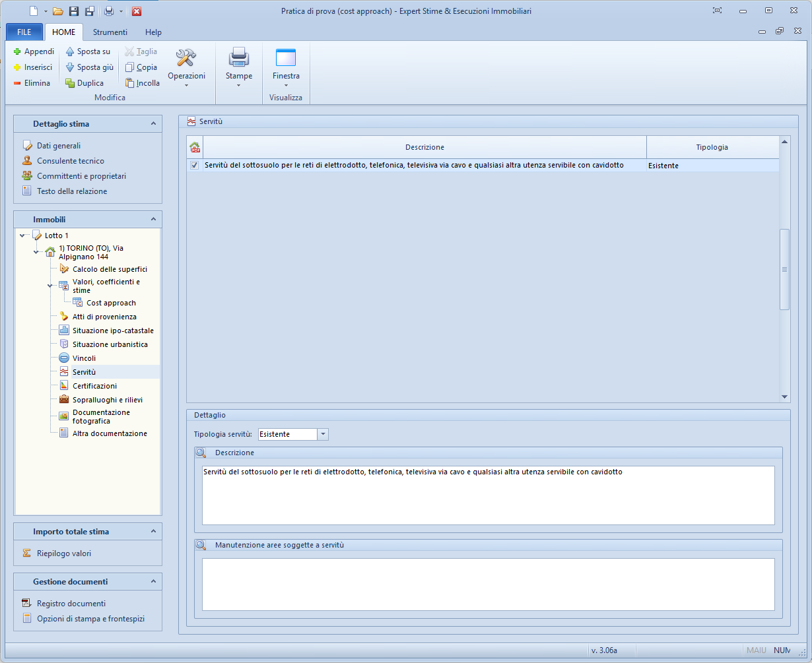Click the Inserisci button
Image resolution: width=812 pixels, height=663 pixels.
33,67
